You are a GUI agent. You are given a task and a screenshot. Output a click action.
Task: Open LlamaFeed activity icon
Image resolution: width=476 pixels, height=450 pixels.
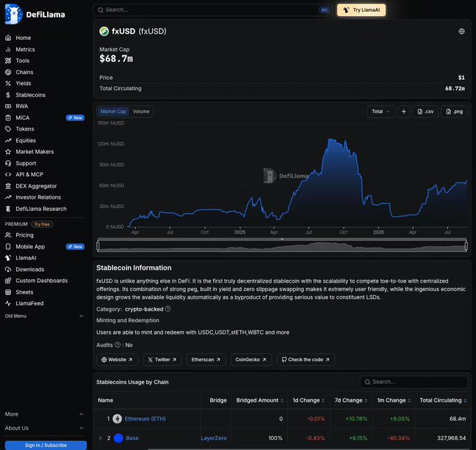point(8,304)
